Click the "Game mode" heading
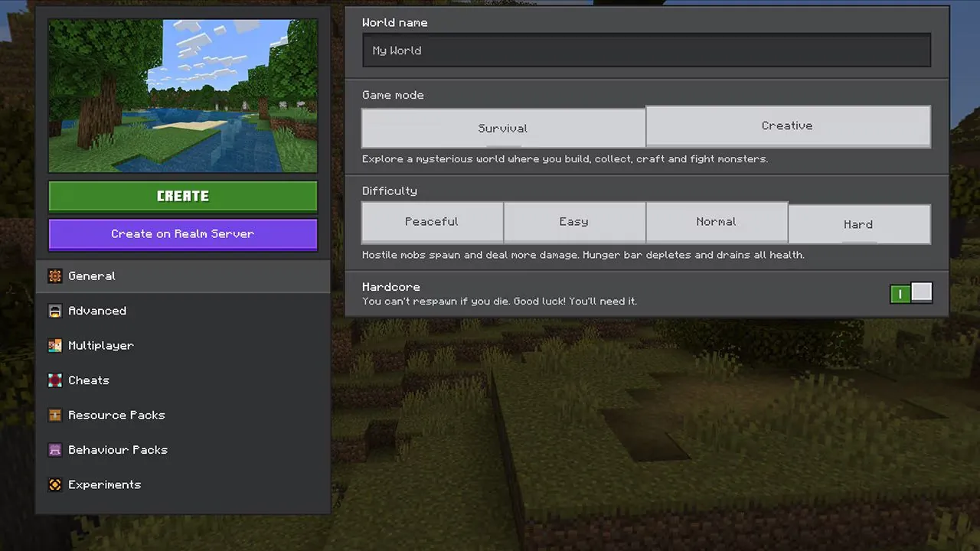This screenshot has height=551, width=980. [393, 96]
